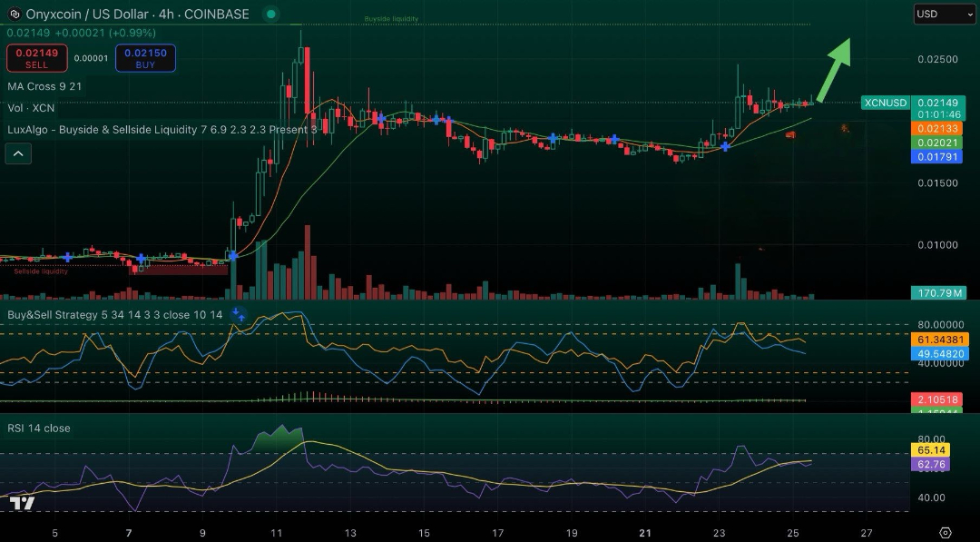Click the orange 61.34381 value tag
The height and width of the screenshot is (542, 980).
click(940, 340)
